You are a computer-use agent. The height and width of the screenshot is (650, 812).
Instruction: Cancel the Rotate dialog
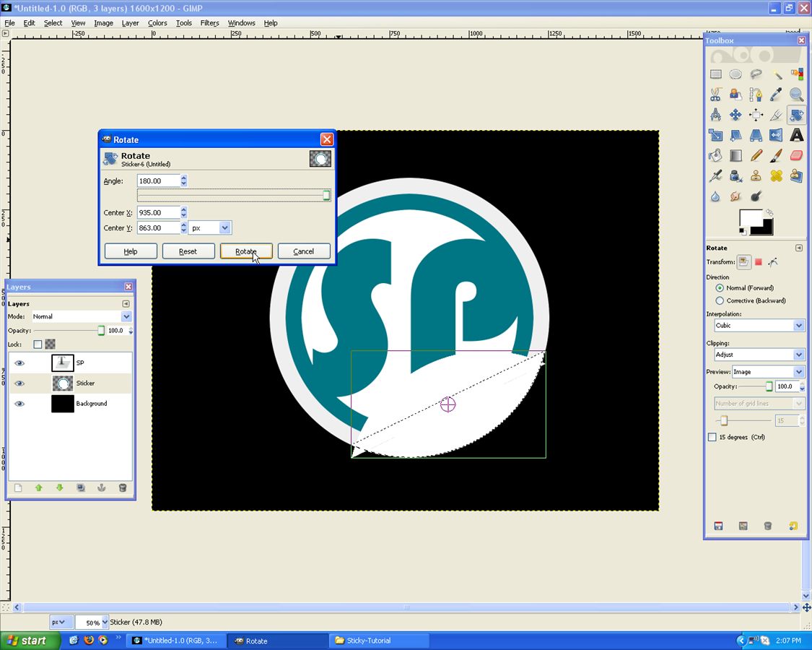(x=304, y=251)
